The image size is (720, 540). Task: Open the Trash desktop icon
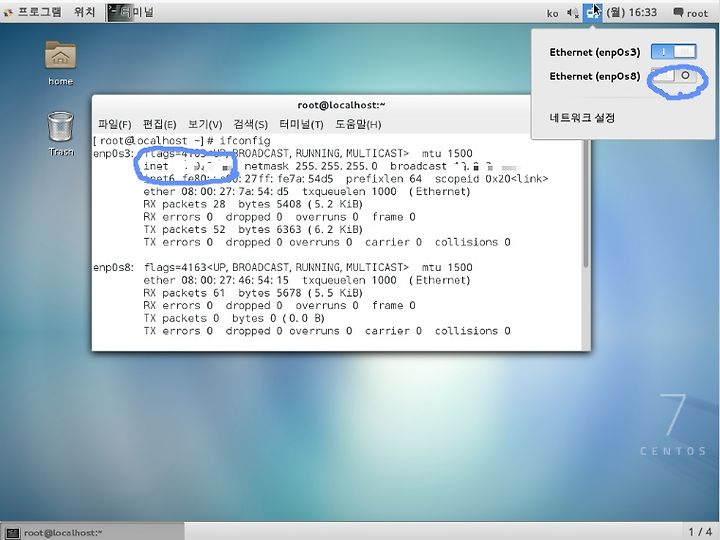click(x=61, y=134)
